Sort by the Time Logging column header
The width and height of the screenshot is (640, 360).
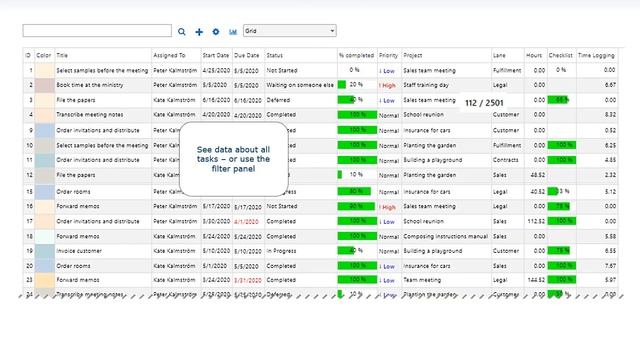[x=596, y=55]
